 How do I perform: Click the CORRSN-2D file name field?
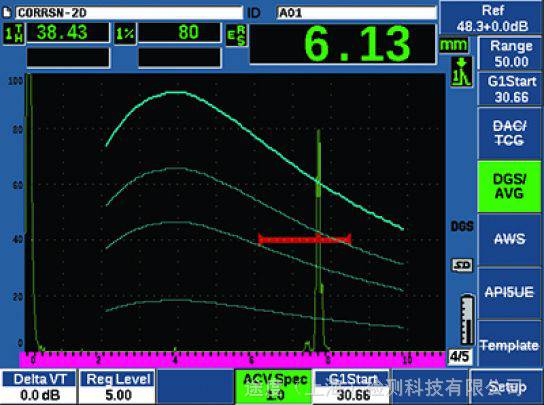click(x=129, y=13)
